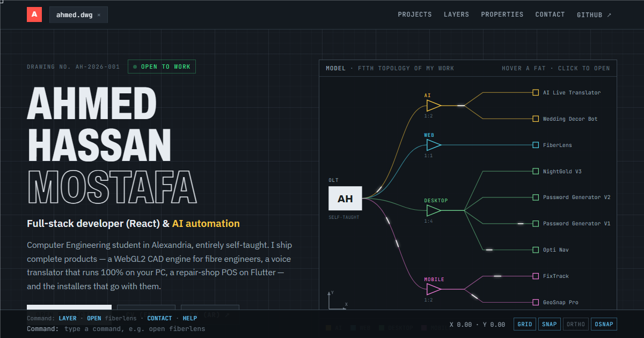The height and width of the screenshot is (338, 644).
Task: Open the NightGold V3 node square
Action: [x=536, y=171]
